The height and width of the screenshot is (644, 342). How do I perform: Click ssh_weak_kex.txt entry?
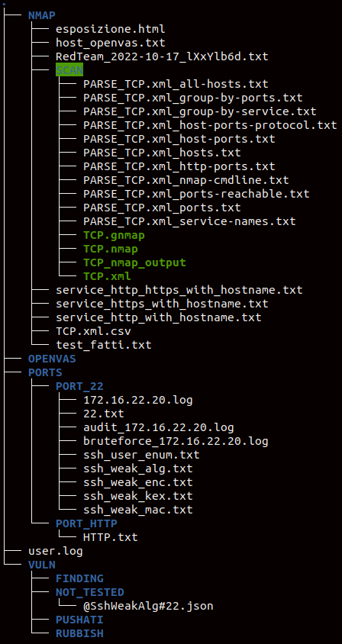click(x=137, y=496)
